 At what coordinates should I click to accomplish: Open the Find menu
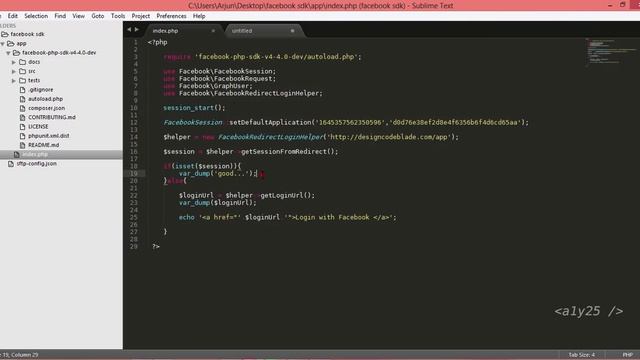click(60, 16)
